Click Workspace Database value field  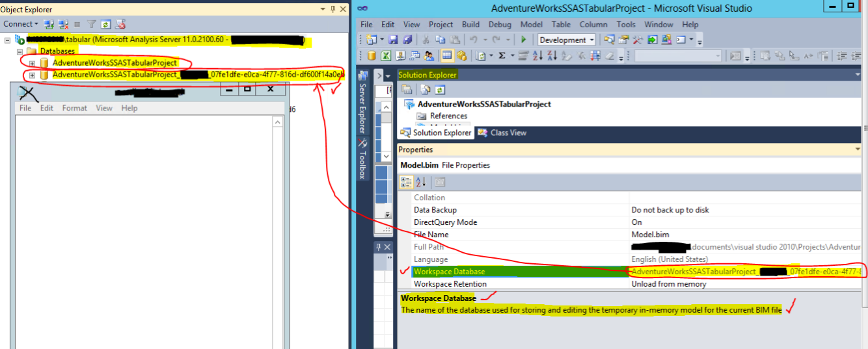point(746,272)
